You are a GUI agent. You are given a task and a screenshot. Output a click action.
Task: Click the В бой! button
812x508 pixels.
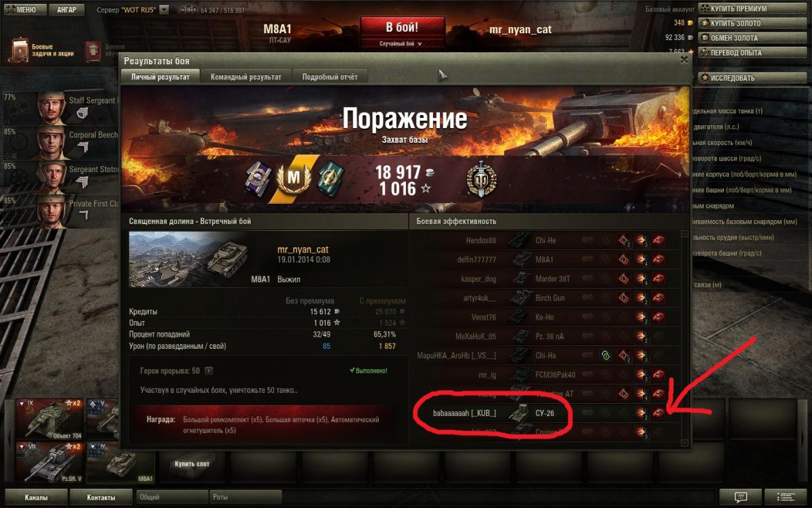(x=402, y=28)
